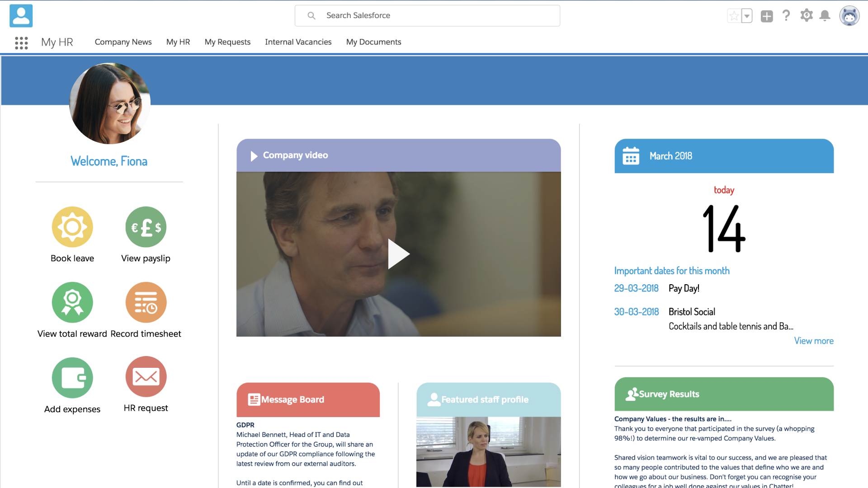
Task: Play the Company video
Action: click(398, 254)
